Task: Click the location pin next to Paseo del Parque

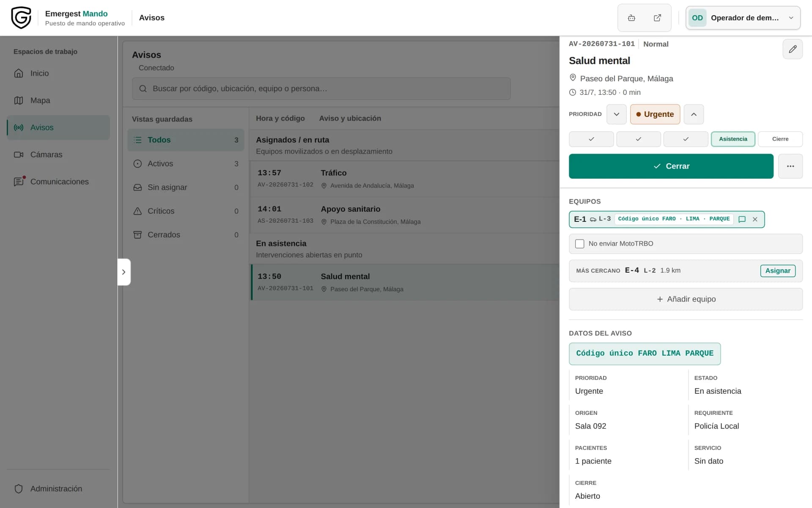Action: coord(573,78)
